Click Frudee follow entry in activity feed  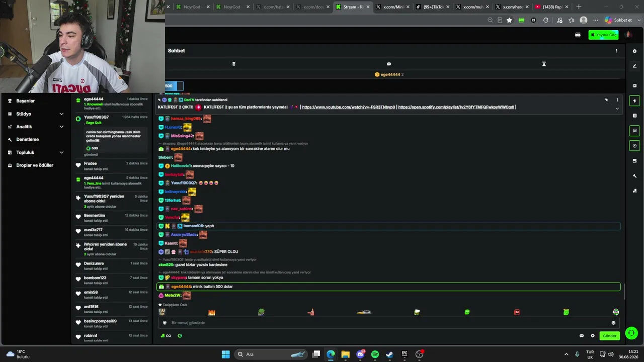click(x=111, y=165)
